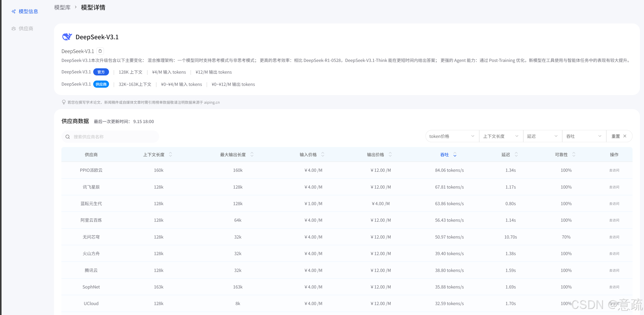Click 重置 to reset filters
Image resolution: width=644 pixels, height=315 pixels.
[619, 136]
